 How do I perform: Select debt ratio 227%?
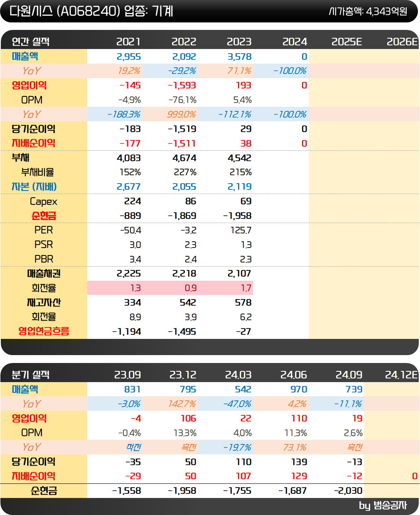coord(185,172)
